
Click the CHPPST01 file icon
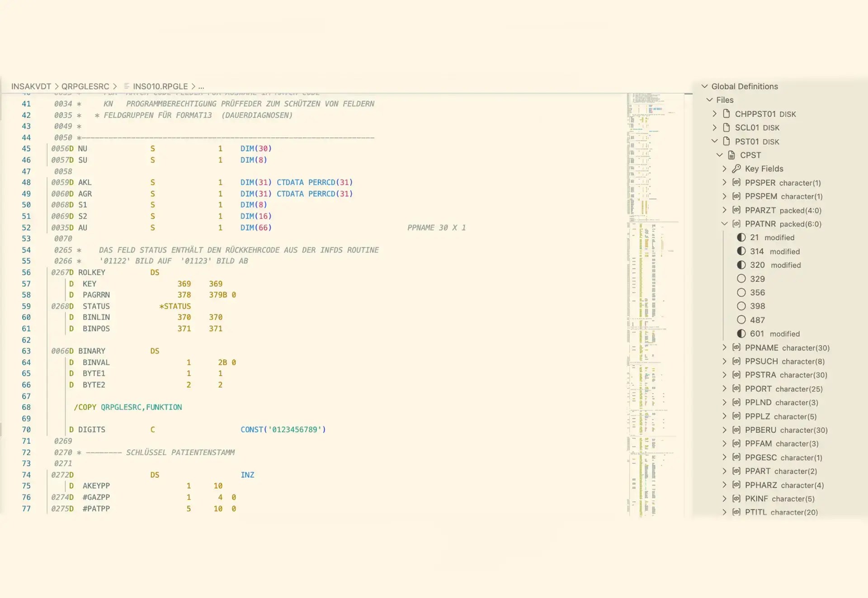click(726, 114)
